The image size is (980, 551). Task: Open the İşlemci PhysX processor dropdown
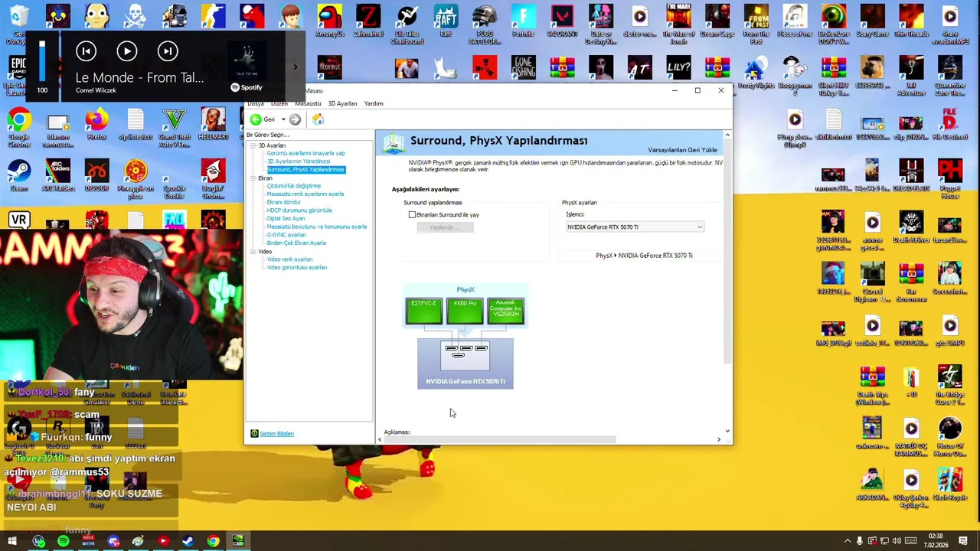(635, 227)
